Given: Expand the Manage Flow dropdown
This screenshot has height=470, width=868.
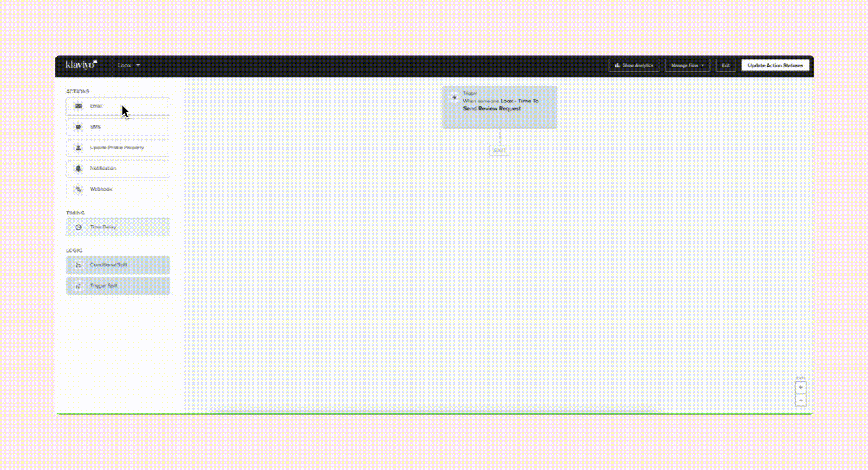Looking at the screenshot, I should (x=687, y=65).
